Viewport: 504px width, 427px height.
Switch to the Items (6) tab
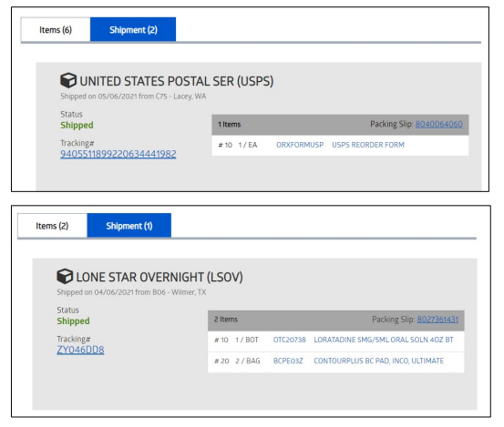[56, 29]
